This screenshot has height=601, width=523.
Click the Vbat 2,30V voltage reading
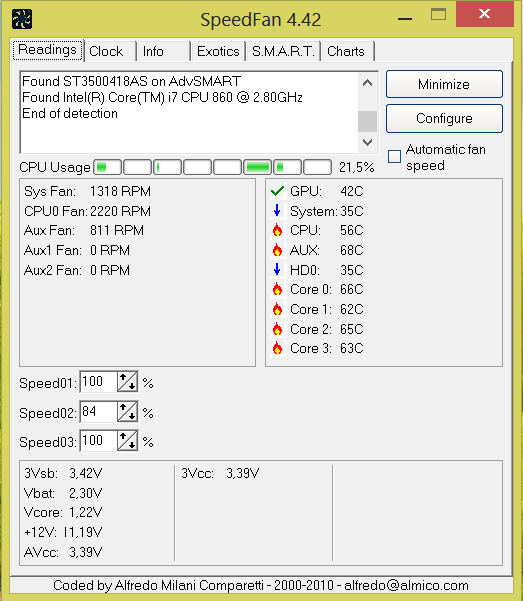pyautogui.click(x=63, y=493)
